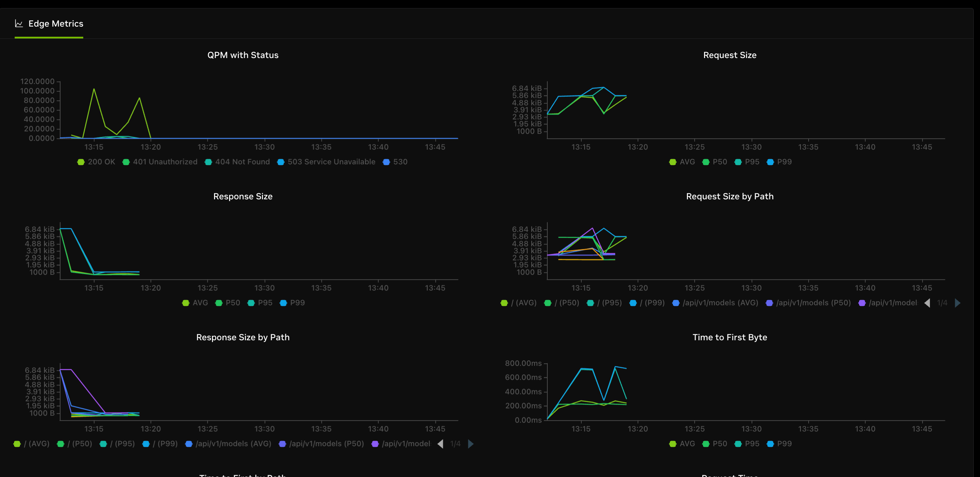Image resolution: width=980 pixels, height=477 pixels.
Task: Click the Request Size chart title
Action: coord(730,55)
